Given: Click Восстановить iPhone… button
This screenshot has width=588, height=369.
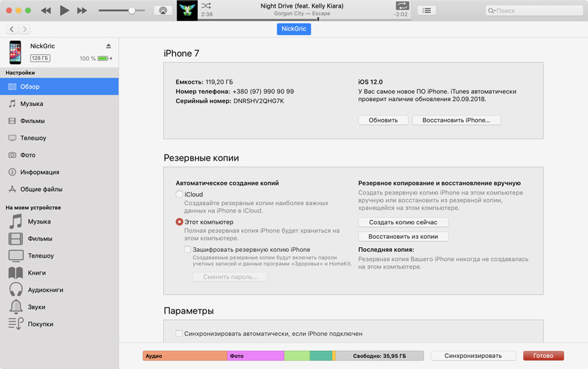Looking at the screenshot, I should [456, 120].
